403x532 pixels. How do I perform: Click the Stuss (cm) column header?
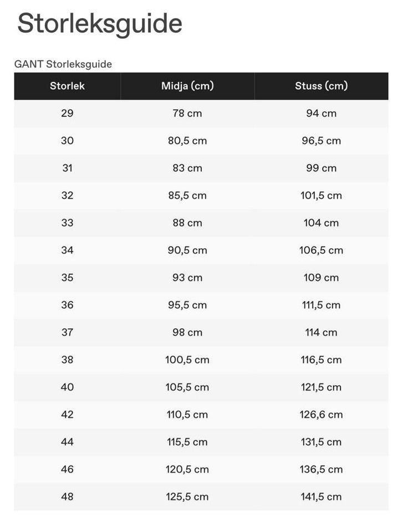321,86
